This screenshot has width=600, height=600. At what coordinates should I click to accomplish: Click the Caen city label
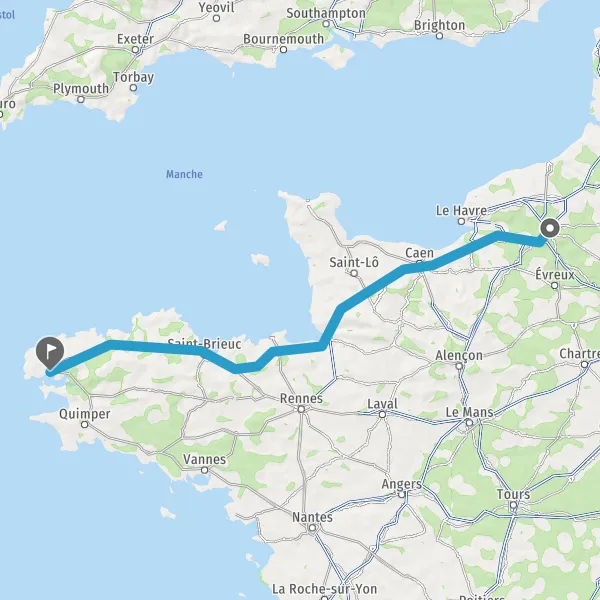pos(419,253)
